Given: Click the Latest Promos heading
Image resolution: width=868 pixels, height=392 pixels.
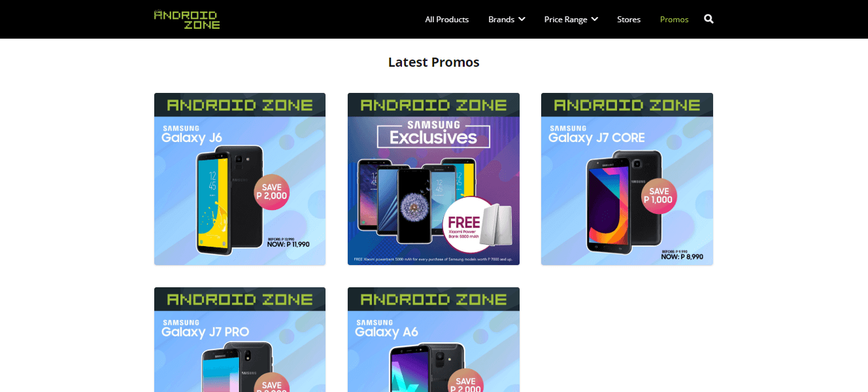Looking at the screenshot, I should [434, 62].
